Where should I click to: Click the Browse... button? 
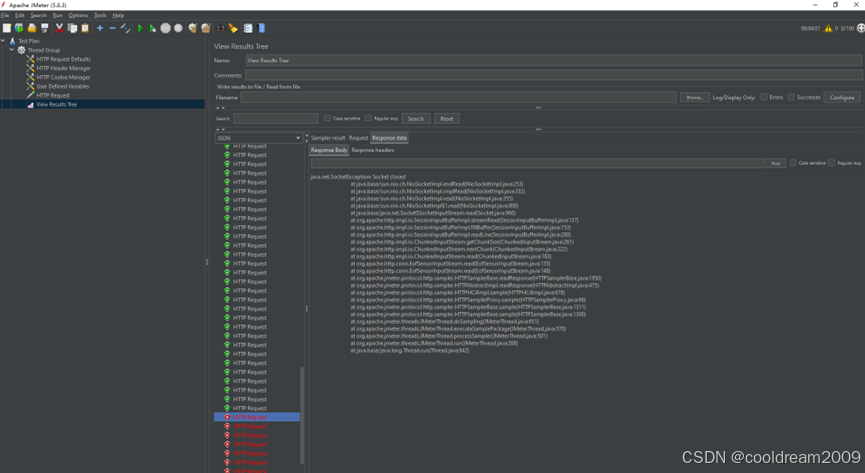pyautogui.click(x=695, y=97)
